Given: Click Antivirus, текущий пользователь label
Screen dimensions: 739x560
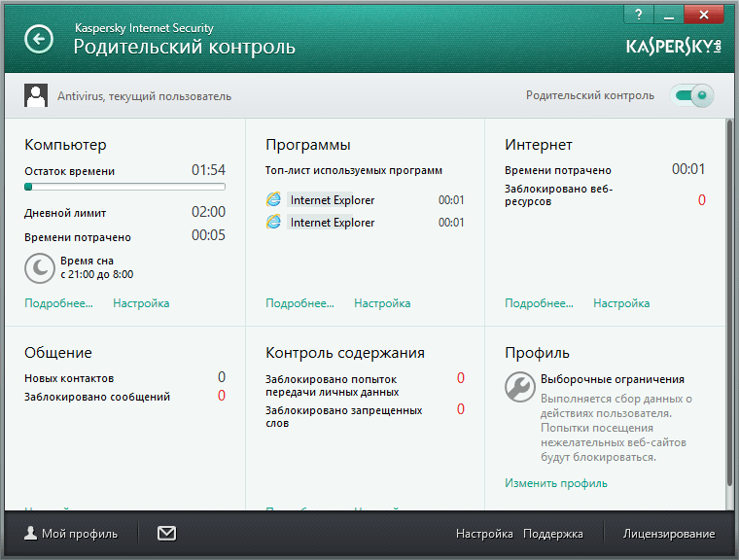Looking at the screenshot, I should point(144,96).
